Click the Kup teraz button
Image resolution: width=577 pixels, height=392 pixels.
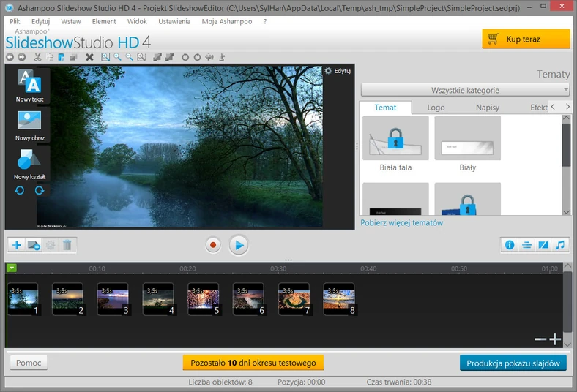526,39
